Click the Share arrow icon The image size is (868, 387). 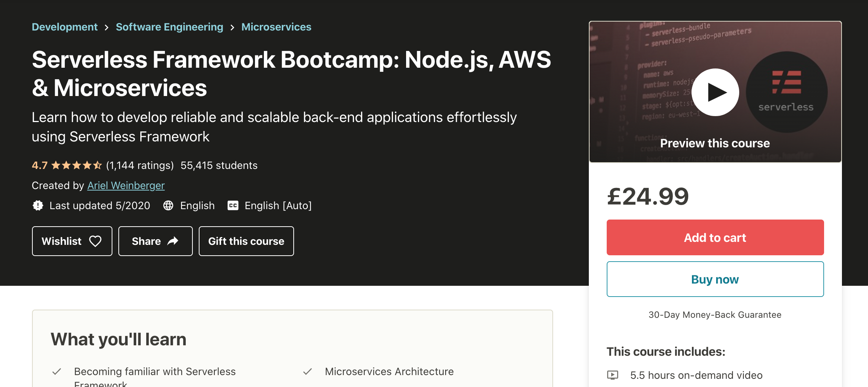pyautogui.click(x=172, y=241)
